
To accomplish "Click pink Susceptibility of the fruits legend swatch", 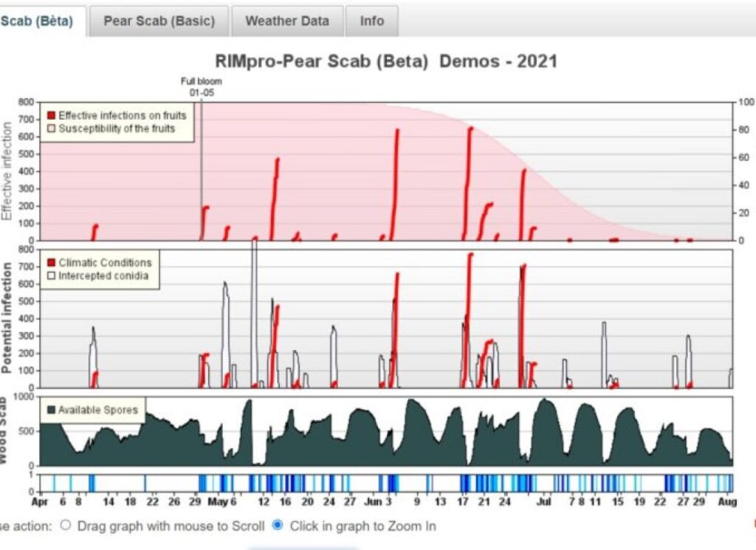I will pyautogui.click(x=51, y=128).
